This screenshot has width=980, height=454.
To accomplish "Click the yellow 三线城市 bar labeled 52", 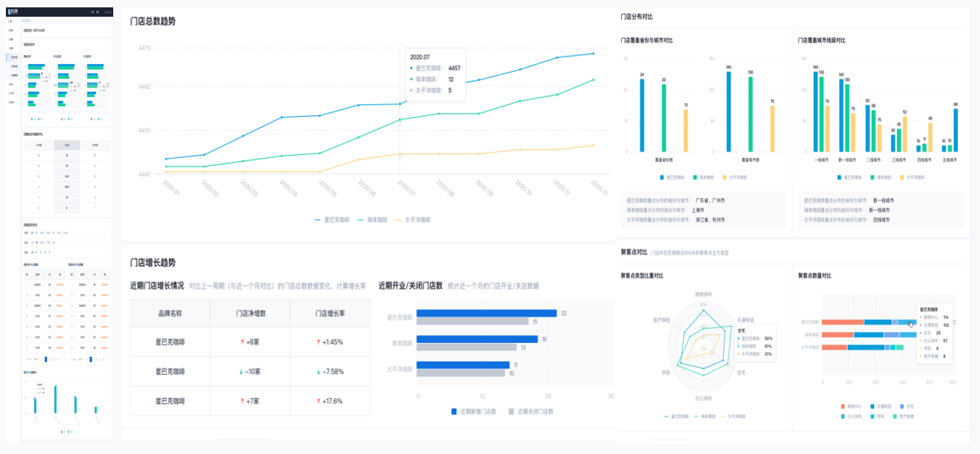I will 904,134.
